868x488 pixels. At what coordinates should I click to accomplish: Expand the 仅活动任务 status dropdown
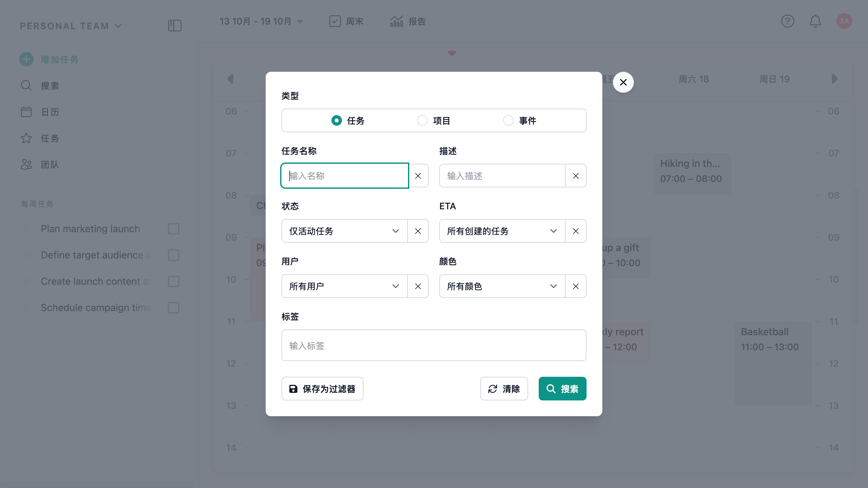(x=344, y=231)
